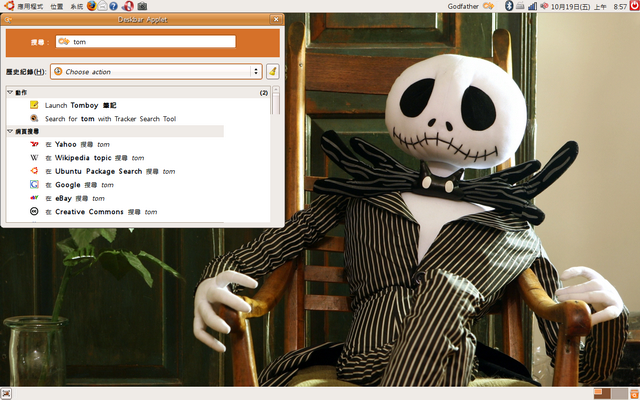Open the 位置 places menu
Screen dimensions: 640x400
pyautogui.click(x=57, y=7)
